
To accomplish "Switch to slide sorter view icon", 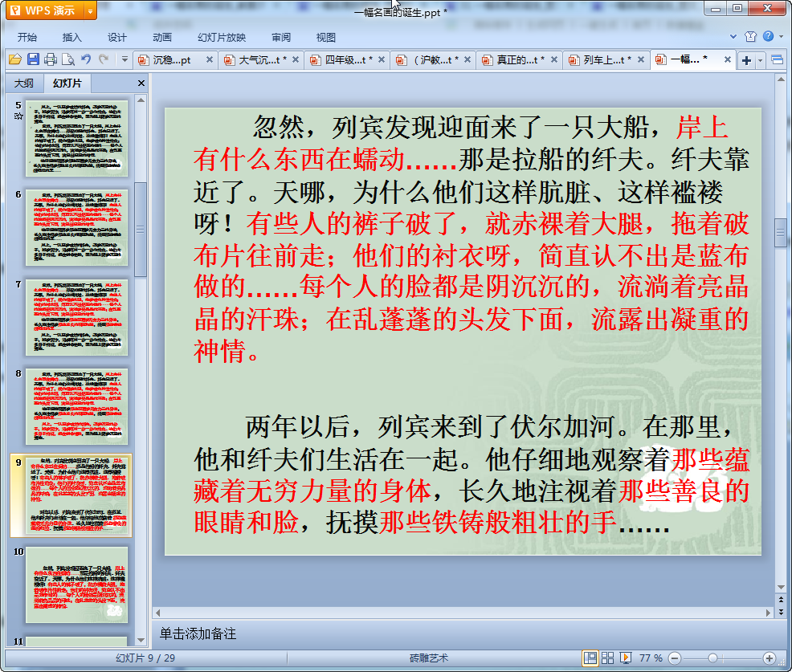I will coord(607,658).
